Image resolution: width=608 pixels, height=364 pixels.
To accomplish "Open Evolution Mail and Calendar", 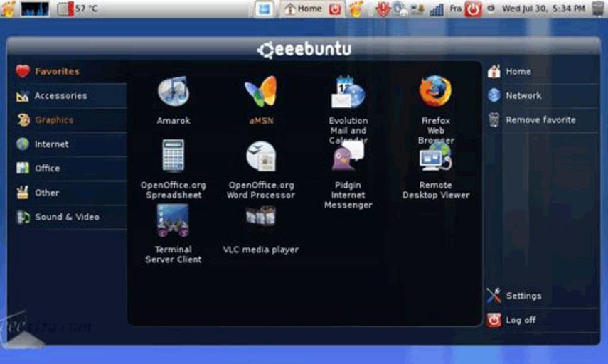I will [348, 92].
